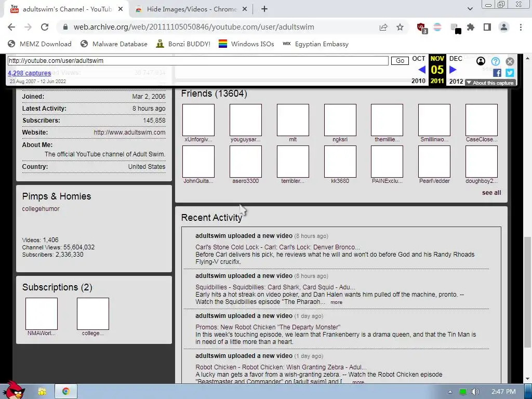Viewport: 532px width, 399px height.
Task: Click the green network tray icon
Action: (462, 392)
